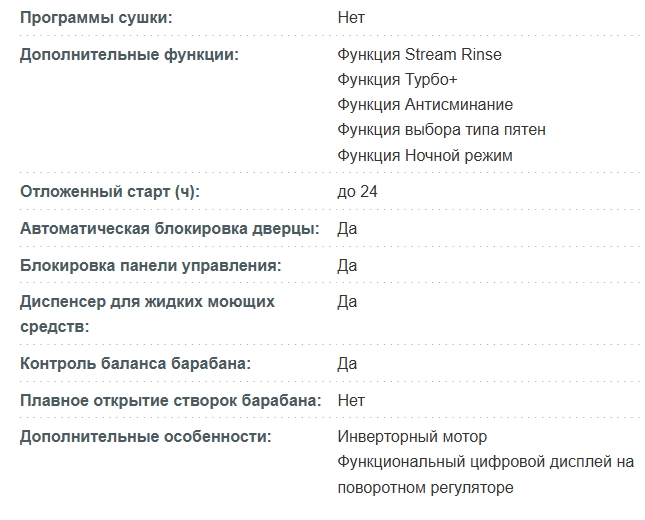Click "Да" beside Автоматическая блокировка дверцы
The width and height of the screenshot is (645, 520).
(347, 228)
